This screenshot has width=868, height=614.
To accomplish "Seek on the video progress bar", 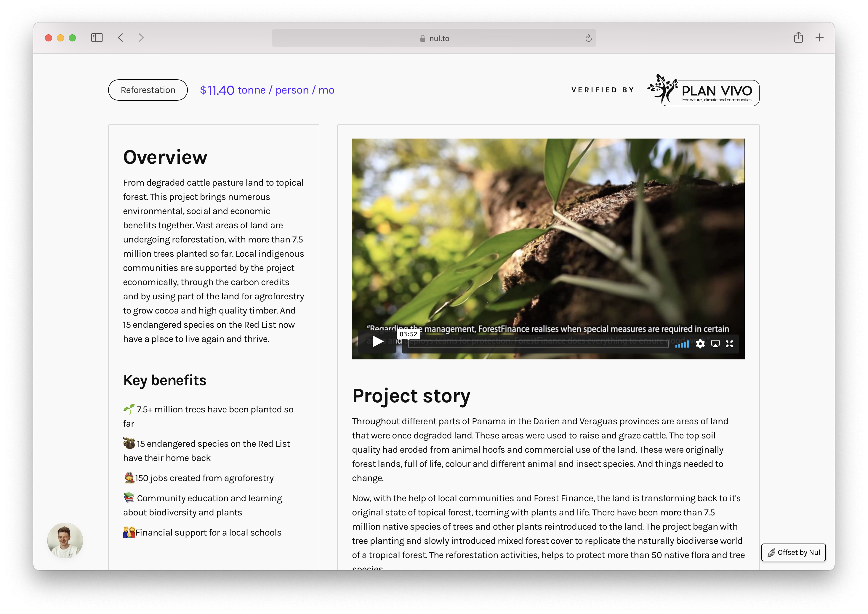I will [x=538, y=344].
